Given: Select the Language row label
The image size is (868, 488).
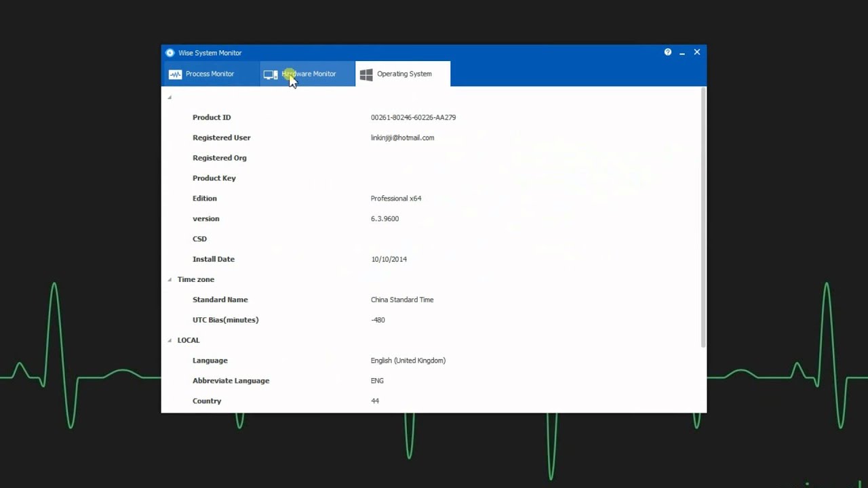Looking at the screenshot, I should tap(210, 361).
